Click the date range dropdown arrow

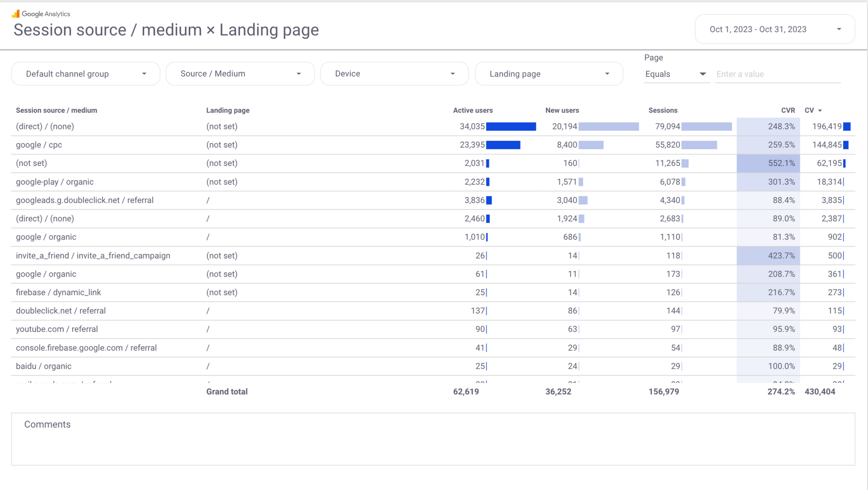click(839, 29)
